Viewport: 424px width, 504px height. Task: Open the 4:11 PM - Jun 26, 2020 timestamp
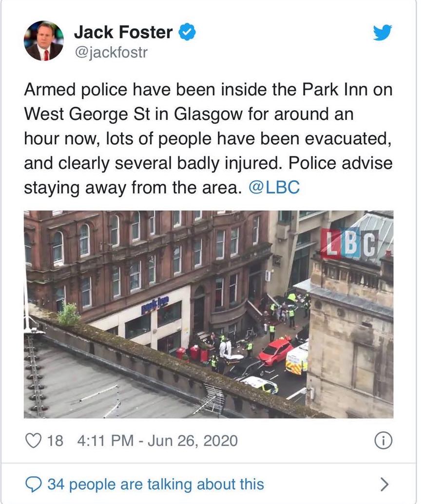click(157, 440)
